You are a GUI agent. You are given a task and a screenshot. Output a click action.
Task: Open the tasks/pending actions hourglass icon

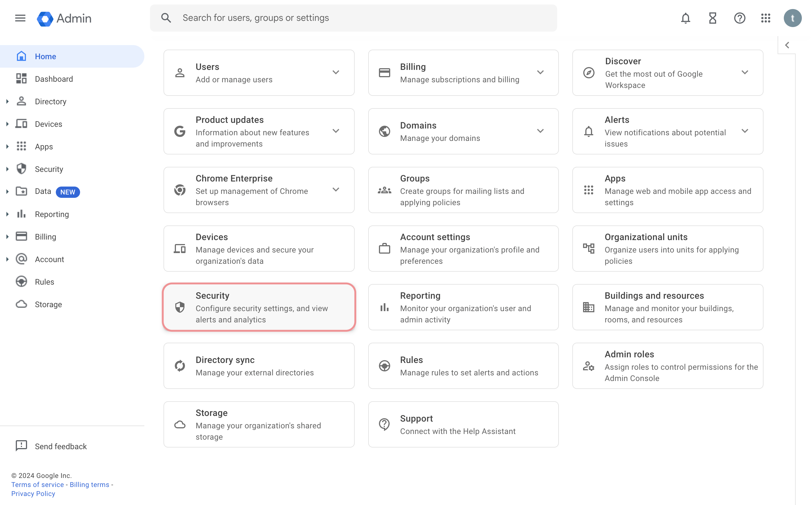coord(712,18)
